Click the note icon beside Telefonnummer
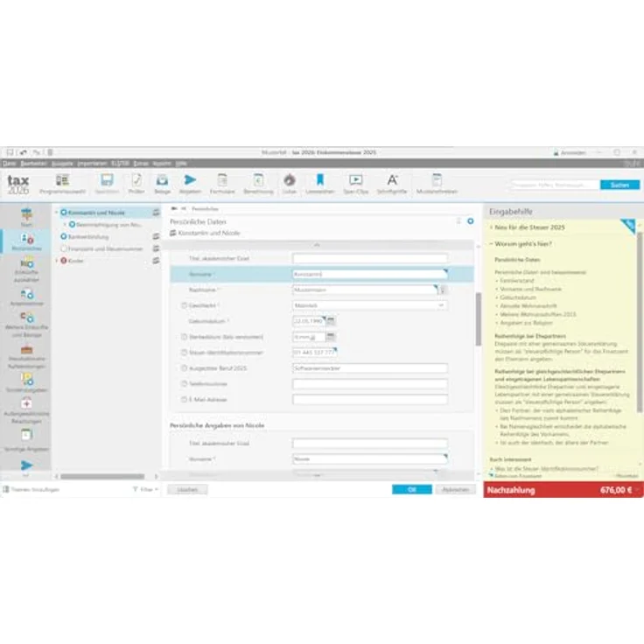 pos(184,383)
